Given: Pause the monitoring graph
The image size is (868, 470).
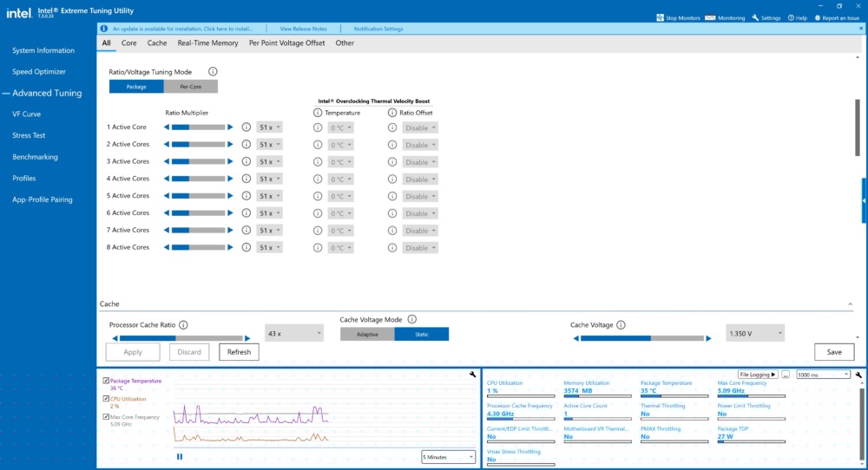Looking at the screenshot, I should [x=180, y=457].
